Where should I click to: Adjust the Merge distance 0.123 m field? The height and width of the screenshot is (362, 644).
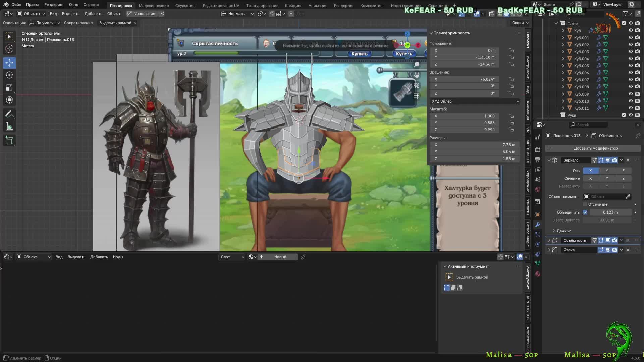[610, 212]
